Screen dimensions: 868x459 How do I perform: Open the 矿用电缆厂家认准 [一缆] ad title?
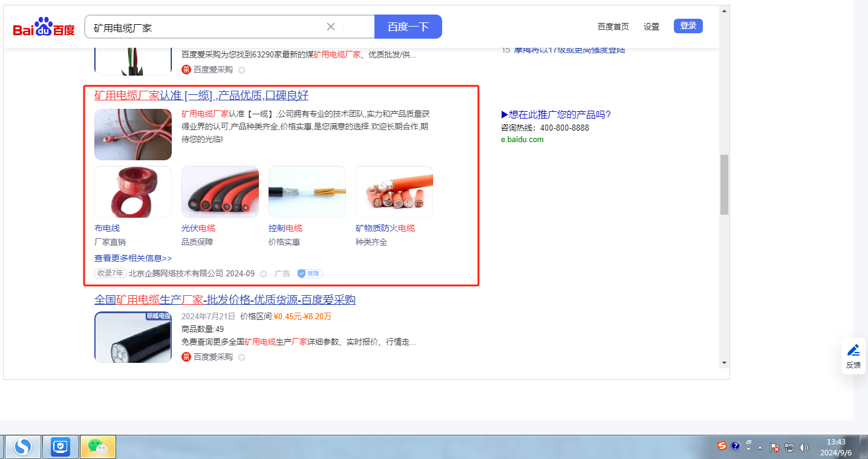[x=201, y=96]
